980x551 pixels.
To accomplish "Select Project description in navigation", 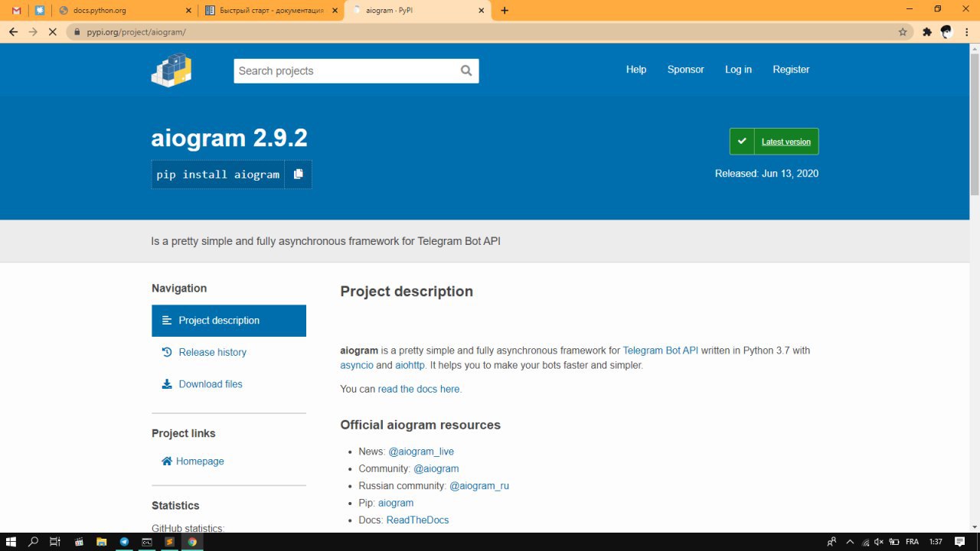I will (x=229, y=321).
